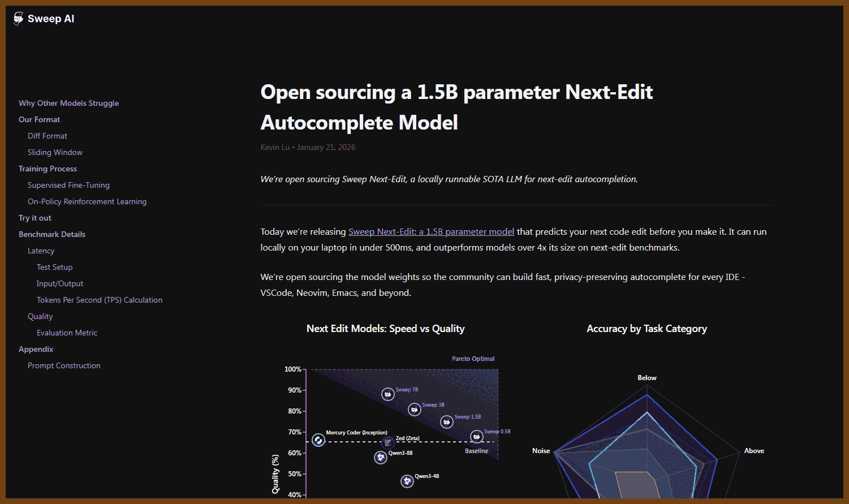Open the Training Process section
The width and height of the screenshot is (849, 504).
click(48, 169)
